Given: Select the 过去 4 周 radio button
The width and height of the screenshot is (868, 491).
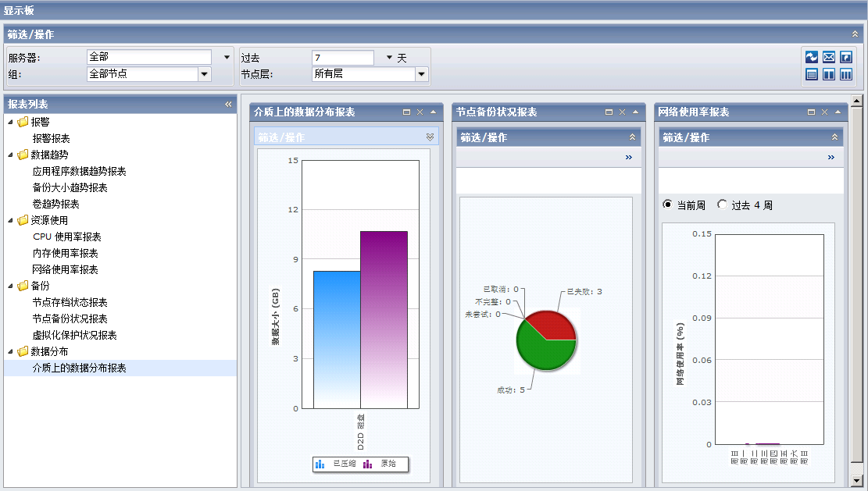Looking at the screenshot, I should 722,205.
